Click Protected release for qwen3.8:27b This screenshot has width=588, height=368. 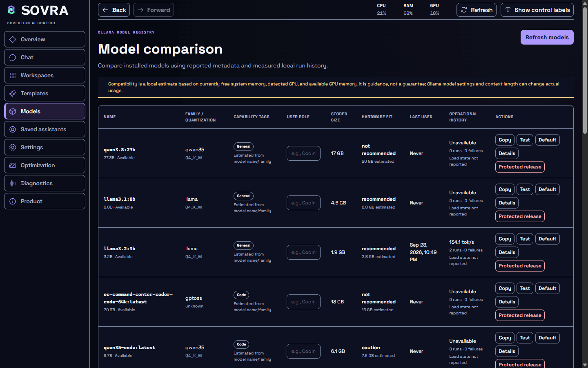tap(520, 167)
